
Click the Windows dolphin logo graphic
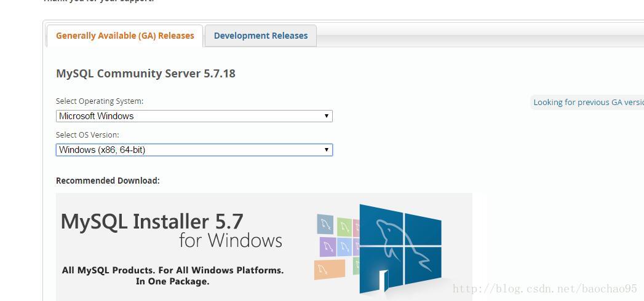[x=400, y=248]
